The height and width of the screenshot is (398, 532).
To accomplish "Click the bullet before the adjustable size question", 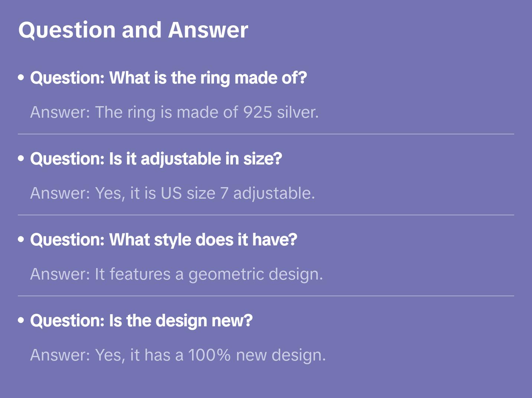I will coord(21,159).
